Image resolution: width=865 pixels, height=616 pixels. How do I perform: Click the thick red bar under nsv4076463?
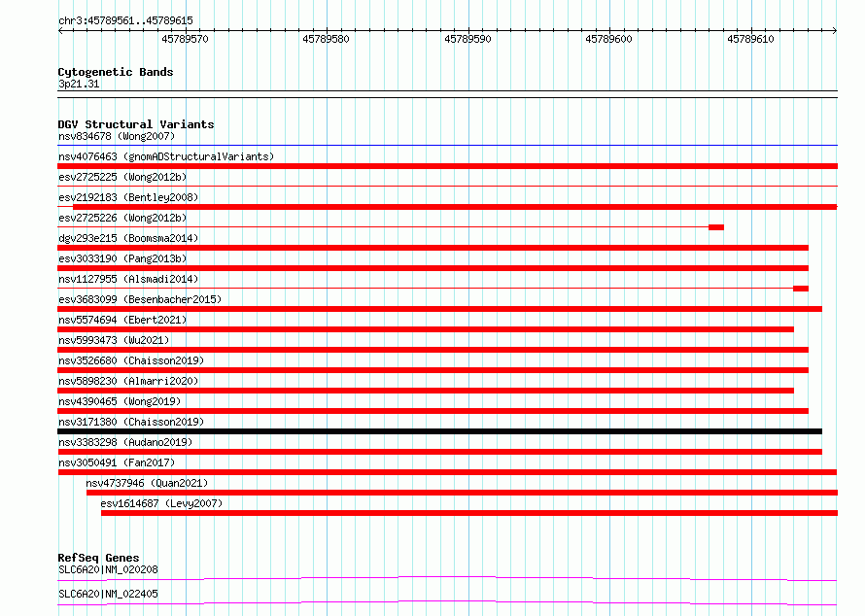point(447,166)
